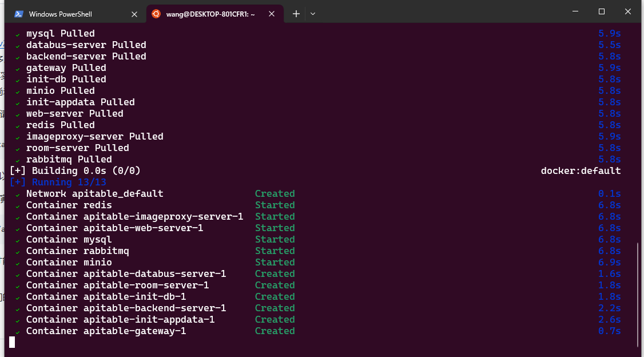644x357 pixels.
Task: Click the terminal's vertical scrollbar thumb
Action: click(638, 294)
